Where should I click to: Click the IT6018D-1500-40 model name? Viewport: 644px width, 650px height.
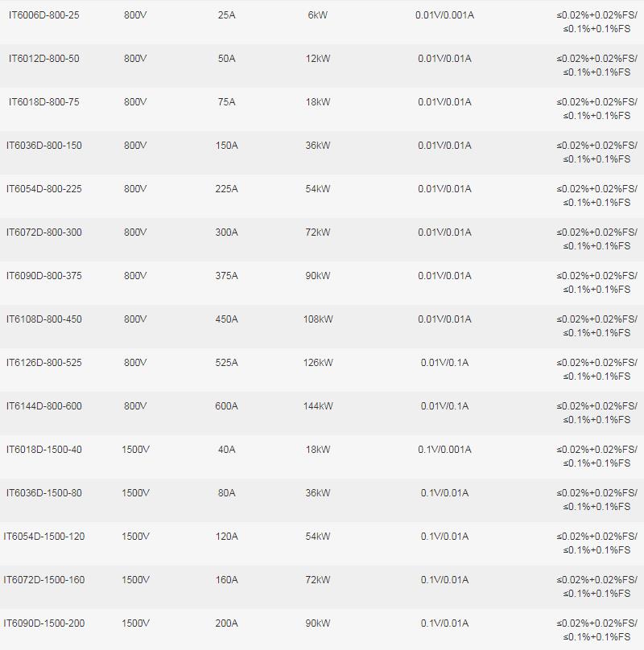[44, 450]
